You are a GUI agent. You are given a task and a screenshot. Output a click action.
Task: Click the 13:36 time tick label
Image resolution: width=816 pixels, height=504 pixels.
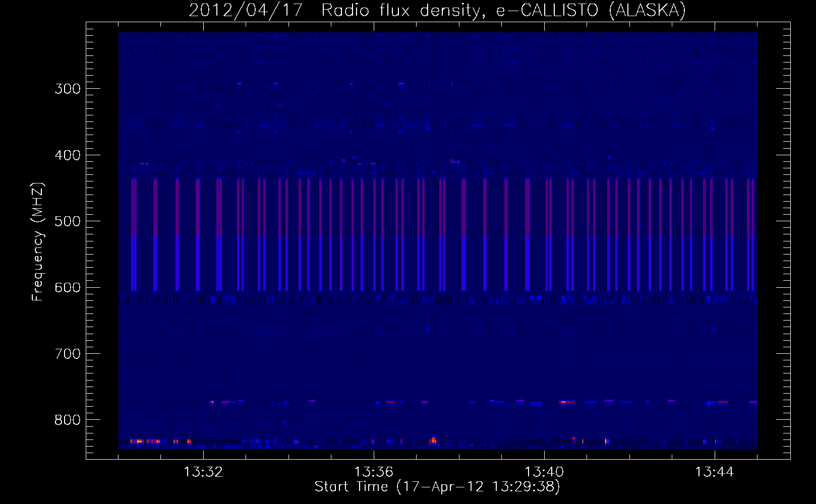pos(374,472)
